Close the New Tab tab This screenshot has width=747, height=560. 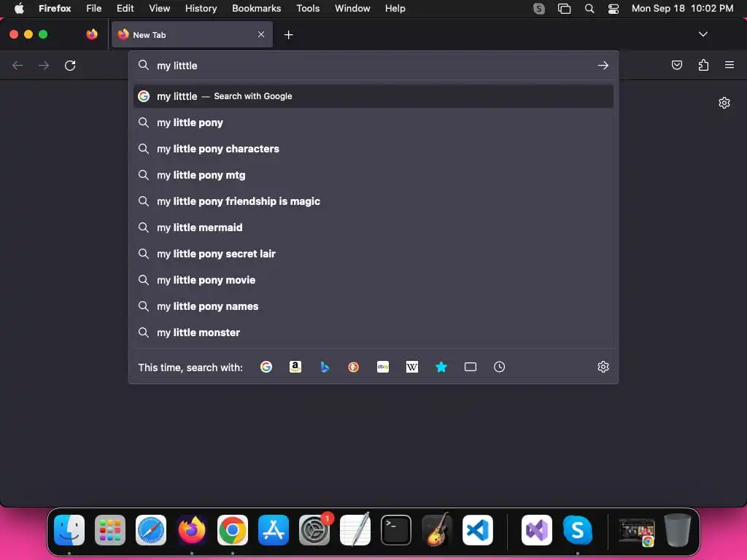(261, 34)
